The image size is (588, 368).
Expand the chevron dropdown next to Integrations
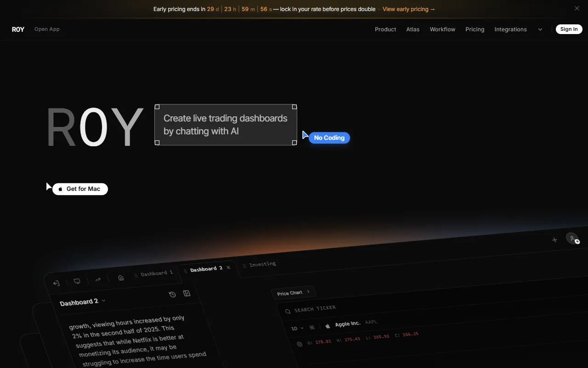pos(540,29)
